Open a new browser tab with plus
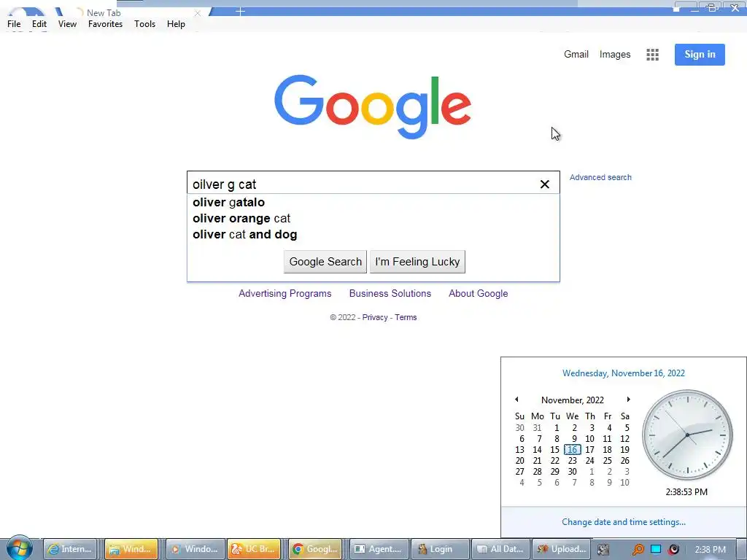 240,12
